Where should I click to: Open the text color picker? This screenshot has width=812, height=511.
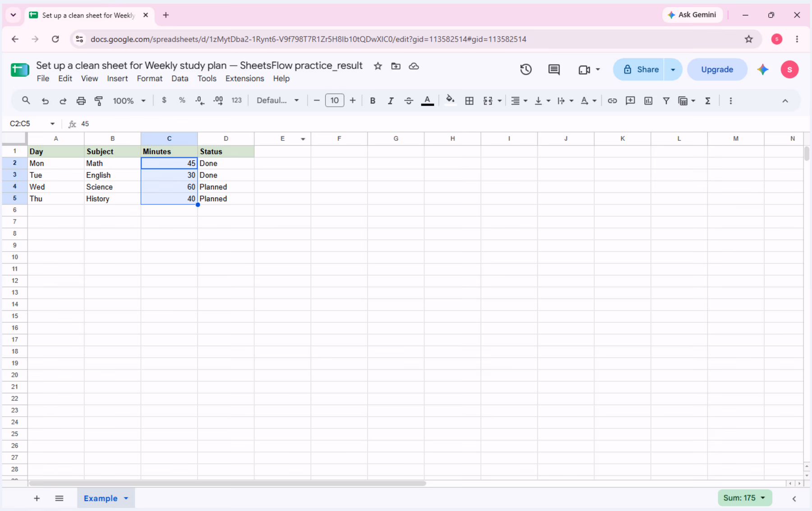tap(427, 101)
